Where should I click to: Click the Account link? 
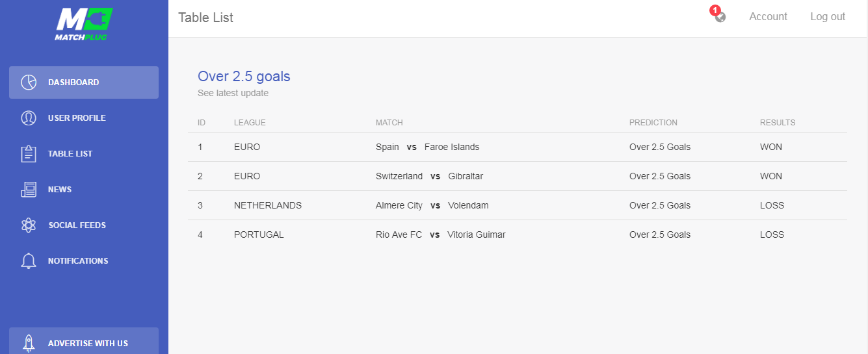click(768, 17)
